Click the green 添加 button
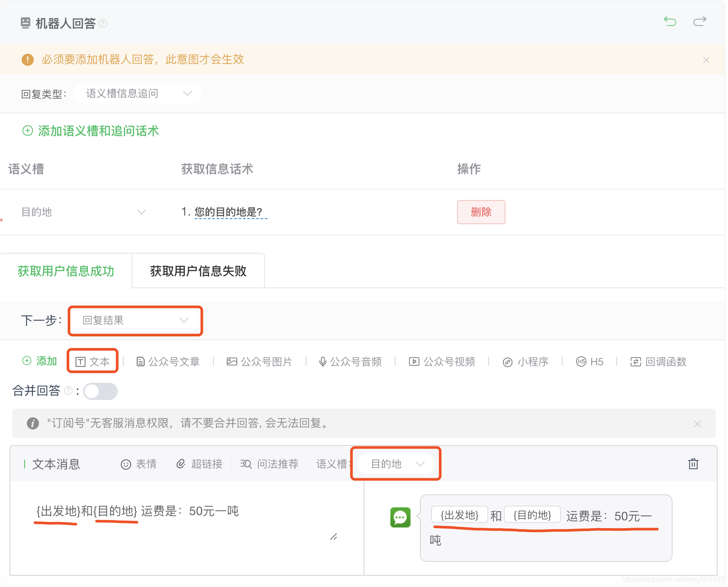The height and width of the screenshot is (587, 728). click(x=40, y=361)
